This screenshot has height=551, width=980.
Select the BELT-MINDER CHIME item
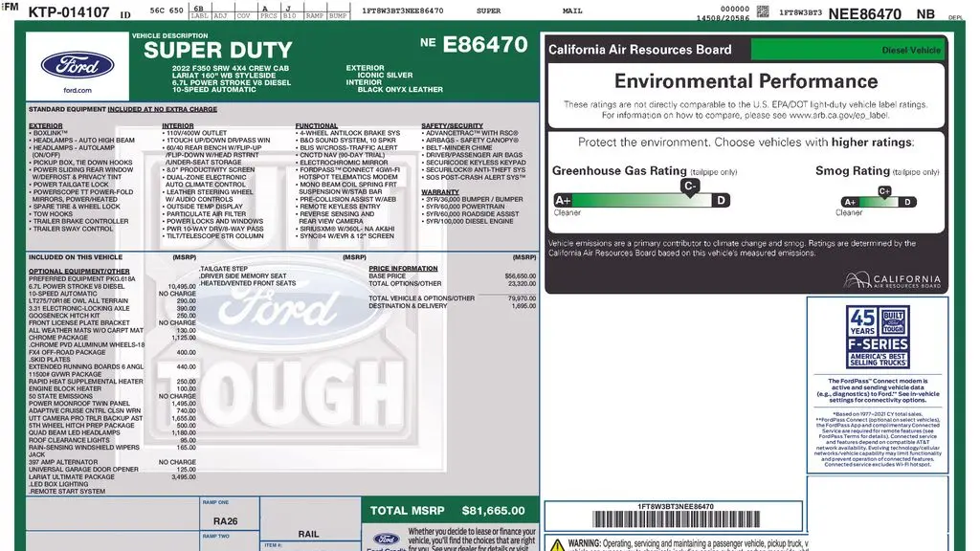458,148
